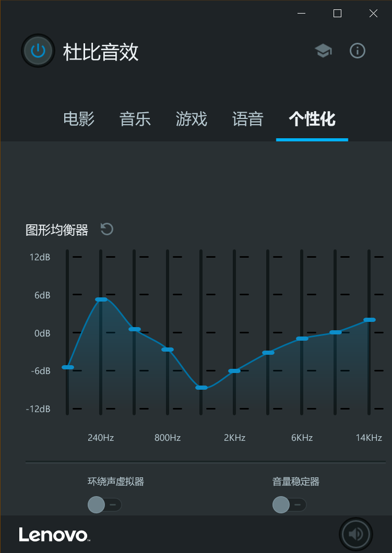This screenshot has height=553, width=392.
Task: Click the leftmost equalizer band handle
Action: pyautogui.click(x=67, y=367)
